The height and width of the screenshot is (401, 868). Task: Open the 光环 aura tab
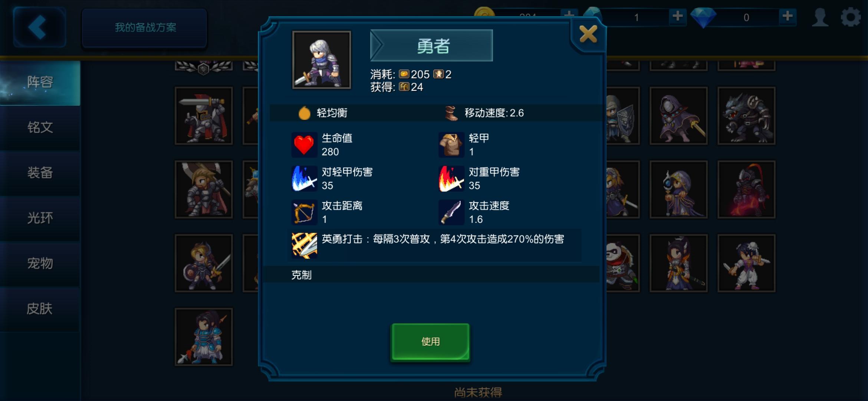click(40, 218)
